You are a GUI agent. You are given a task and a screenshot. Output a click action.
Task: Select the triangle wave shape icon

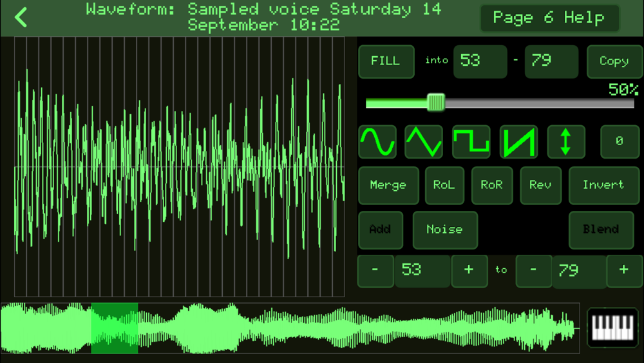(424, 142)
